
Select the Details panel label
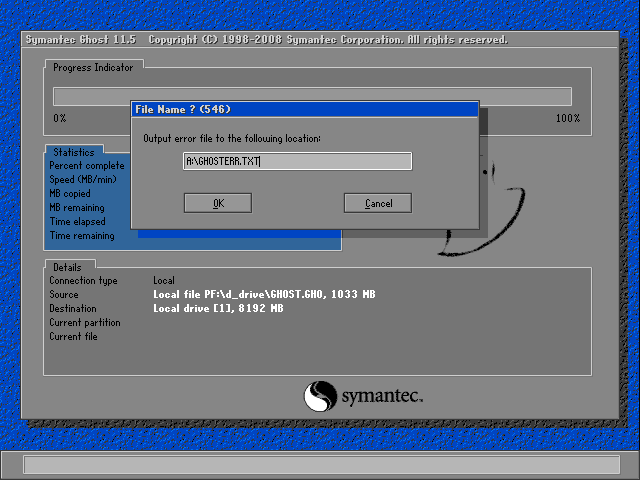click(x=67, y=267)
